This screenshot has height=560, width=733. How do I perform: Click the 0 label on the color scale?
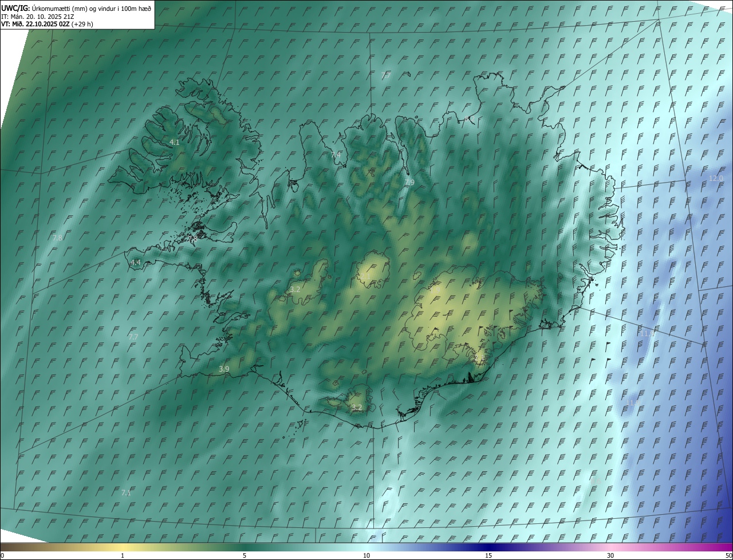point(2,555)
